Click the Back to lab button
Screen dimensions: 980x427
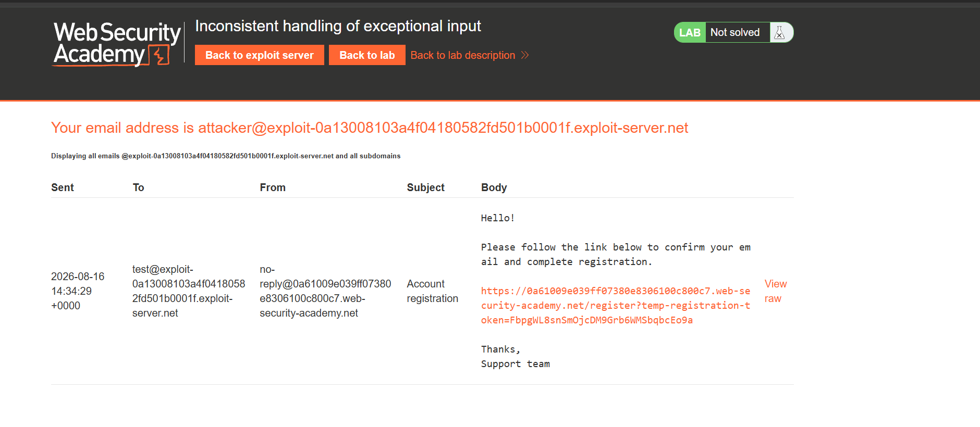coord(367,55)
